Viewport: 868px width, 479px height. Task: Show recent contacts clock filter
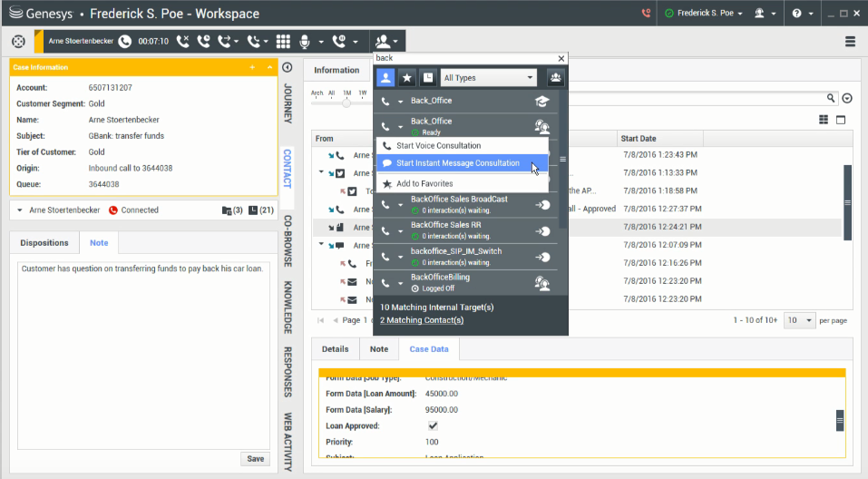point(427,78)
